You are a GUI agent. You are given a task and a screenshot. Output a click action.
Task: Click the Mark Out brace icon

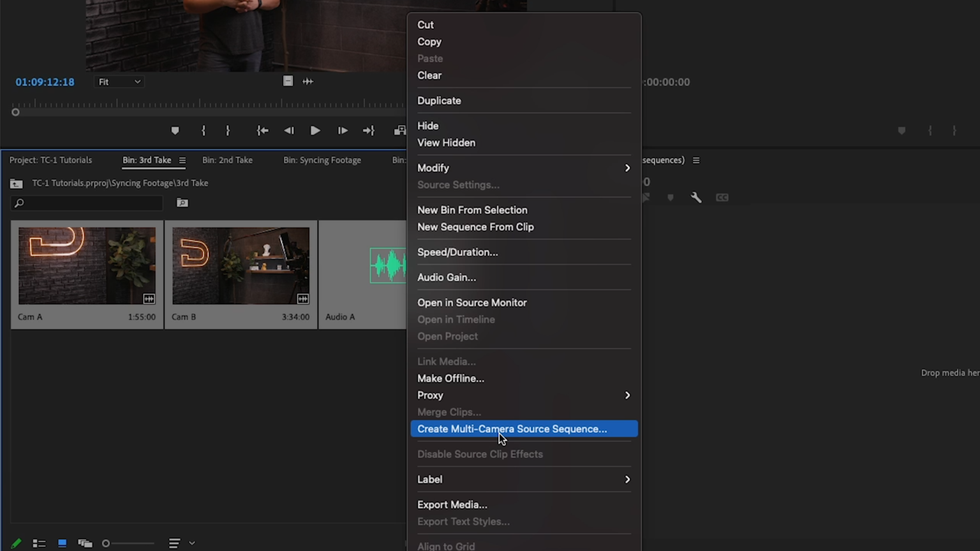point(228,130)
